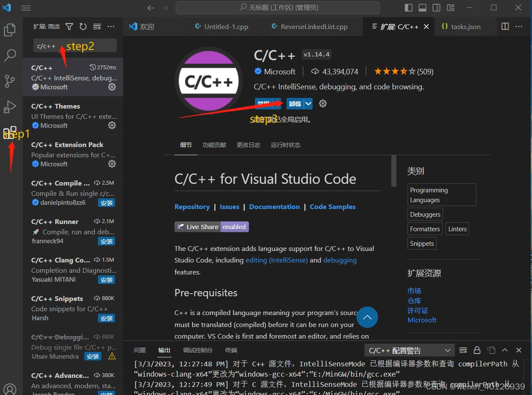
Task: Open the Search view in activity bar
Action: click(10, 55)
